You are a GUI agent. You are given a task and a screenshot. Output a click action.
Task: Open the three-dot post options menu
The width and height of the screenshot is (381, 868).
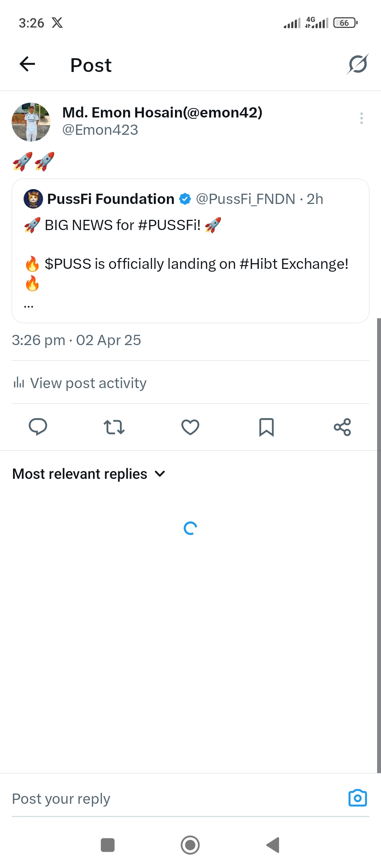(361, 118)
